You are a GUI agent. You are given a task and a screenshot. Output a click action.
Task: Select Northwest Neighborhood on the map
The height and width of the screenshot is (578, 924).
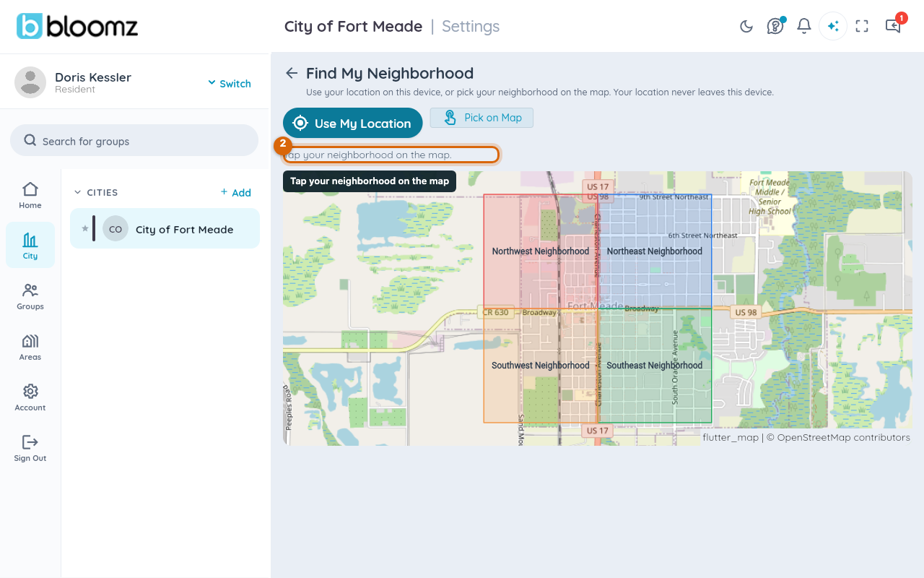click(540, 251)
